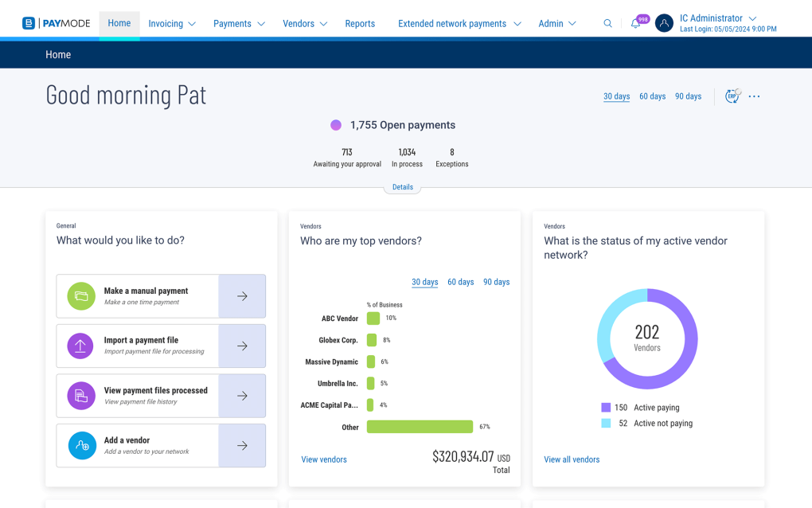Click the Paymode logo icon

click(x=29, y=24)
